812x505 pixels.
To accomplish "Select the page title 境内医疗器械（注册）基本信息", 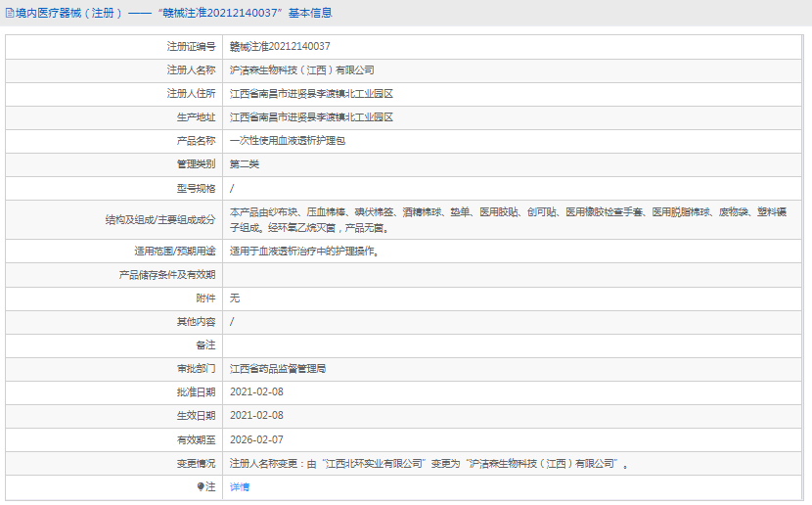I will [x=173, y=13].
